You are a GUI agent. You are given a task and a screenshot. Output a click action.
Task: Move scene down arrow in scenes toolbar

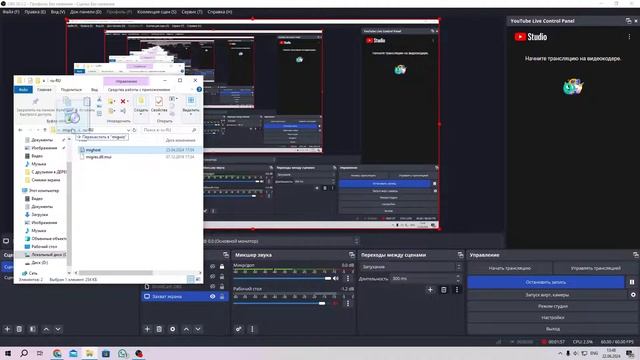pos(58,329)
